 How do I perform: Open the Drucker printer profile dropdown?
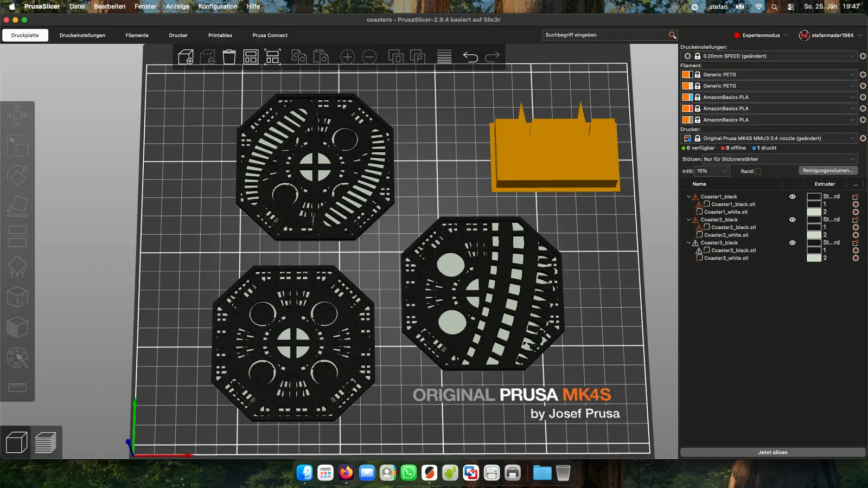(769, 138)
